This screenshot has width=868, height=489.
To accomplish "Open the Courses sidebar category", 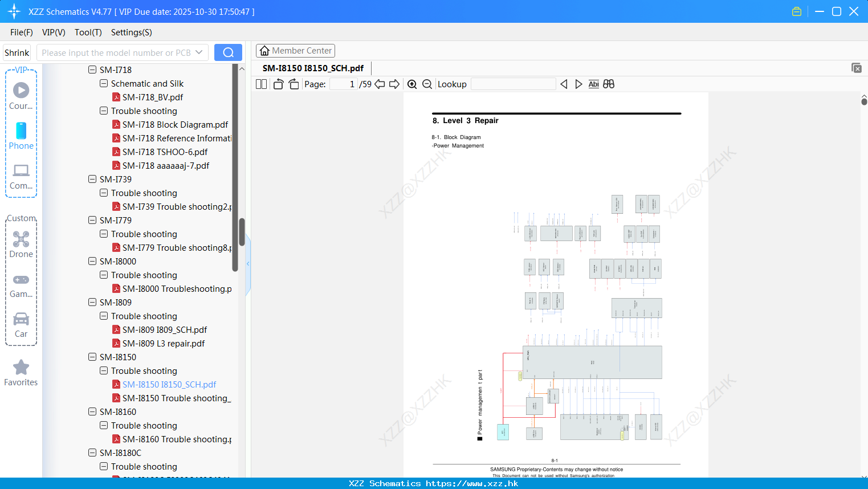I will coord(21,96).
